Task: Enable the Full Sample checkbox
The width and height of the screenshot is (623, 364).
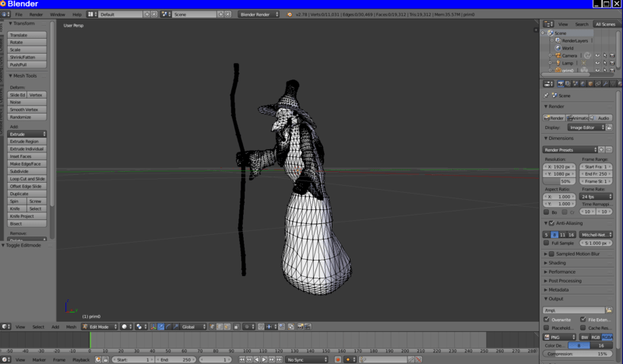Action: click(x=547, y=243)
